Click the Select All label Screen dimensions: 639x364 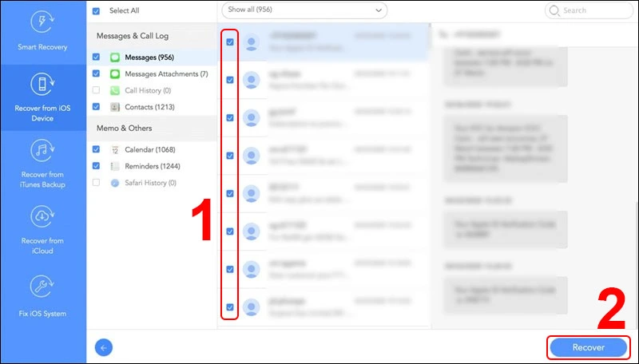pyautogui.click(x=125, y=11)
